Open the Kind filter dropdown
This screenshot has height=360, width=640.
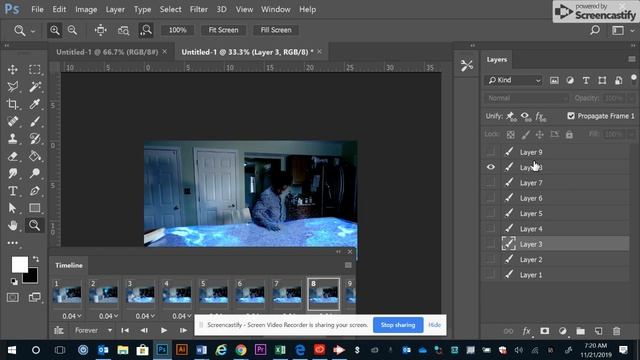[514, 80]
